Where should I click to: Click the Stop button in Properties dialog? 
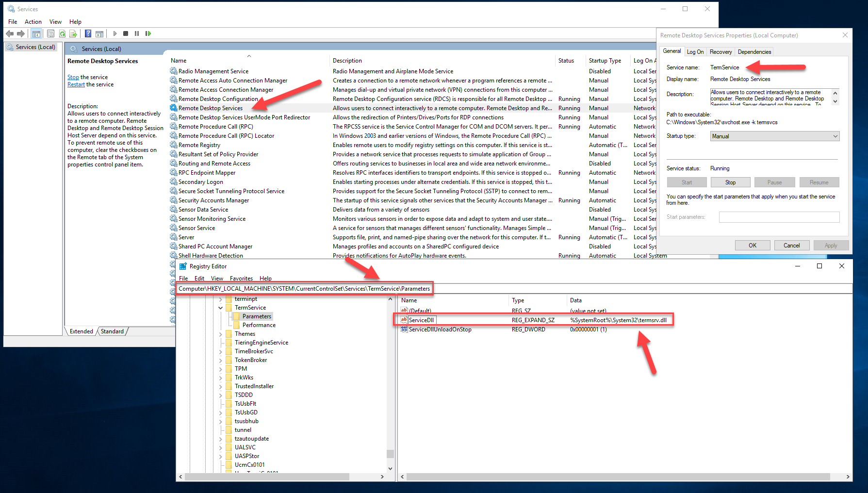point(730,182)
